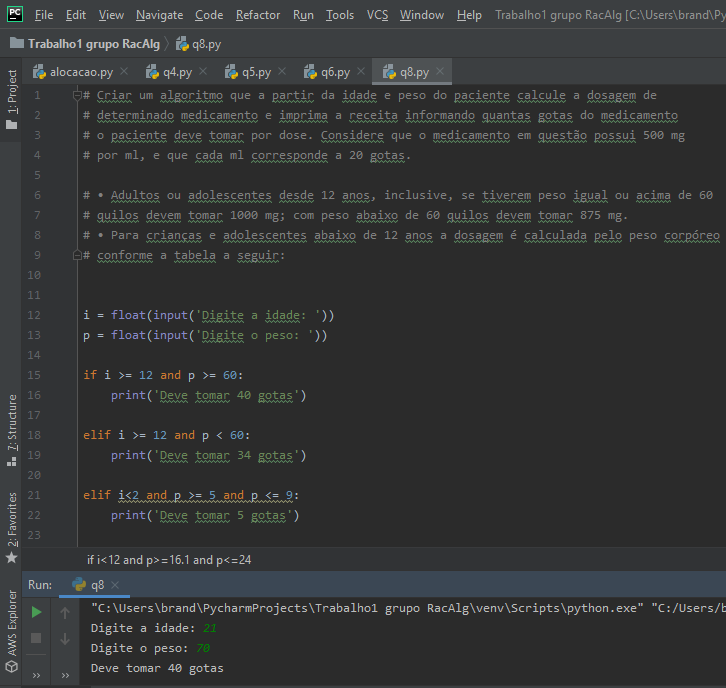The height and width of the screenshot is (688, 726).
Task: Open the Help menu
Action: pos(469,15)
